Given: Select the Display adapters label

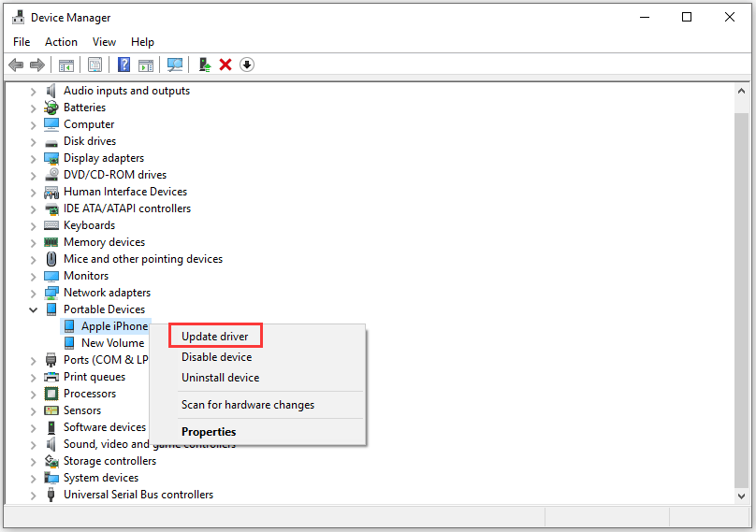Looking at the screenshot, I should click(x=104, y=158).
